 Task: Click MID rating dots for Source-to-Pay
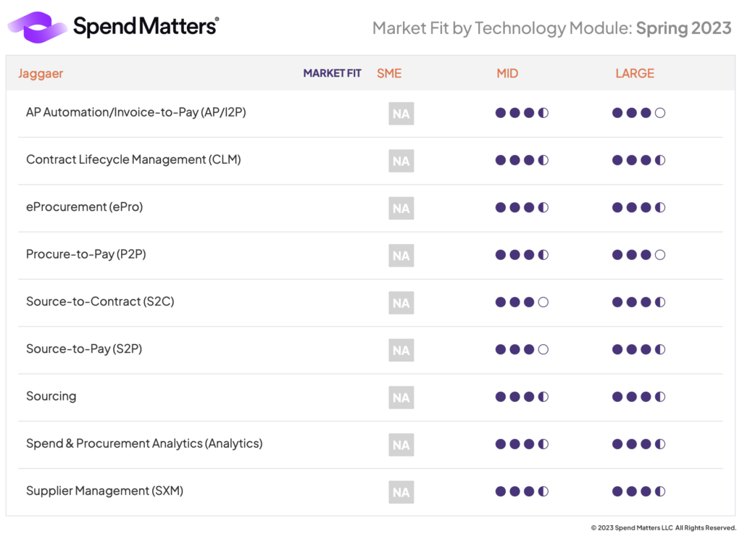pyautogui.click(x=522, y=349)
